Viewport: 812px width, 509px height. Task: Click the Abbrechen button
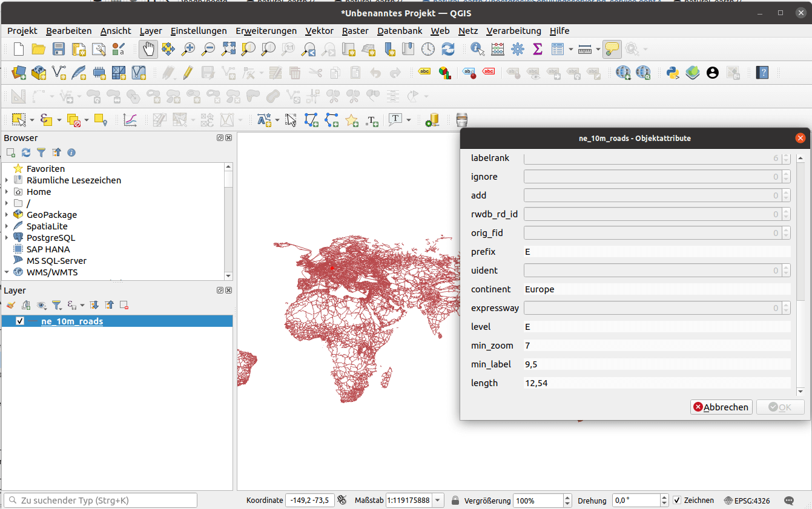point(721,407)
